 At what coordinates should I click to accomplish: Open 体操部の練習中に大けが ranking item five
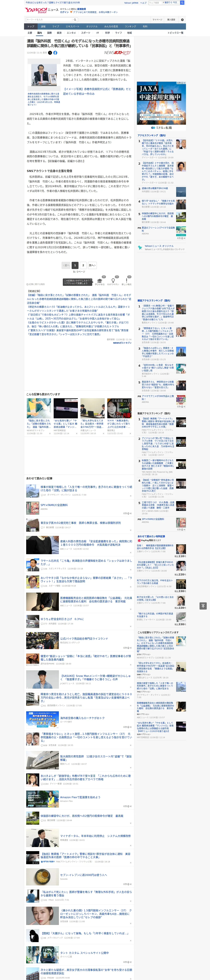158,216
